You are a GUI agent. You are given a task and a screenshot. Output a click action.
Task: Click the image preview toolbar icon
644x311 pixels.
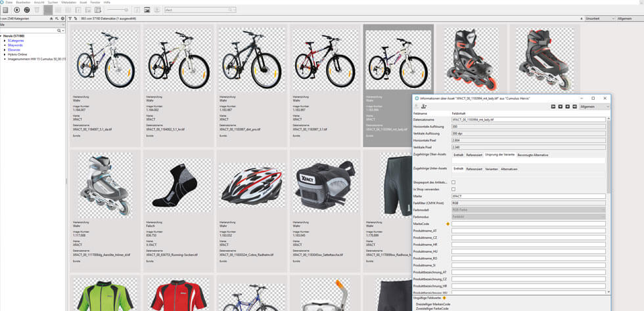(147, 9)
